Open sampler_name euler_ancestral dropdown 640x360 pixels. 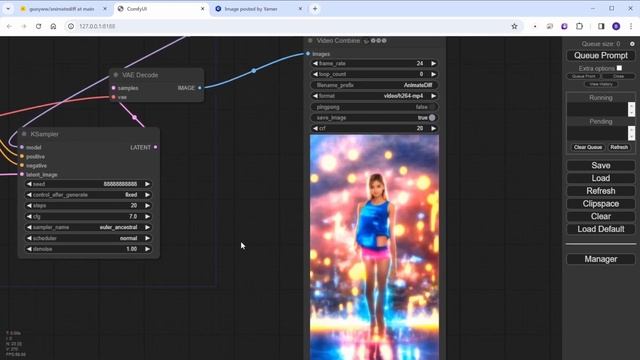point(88,227)
